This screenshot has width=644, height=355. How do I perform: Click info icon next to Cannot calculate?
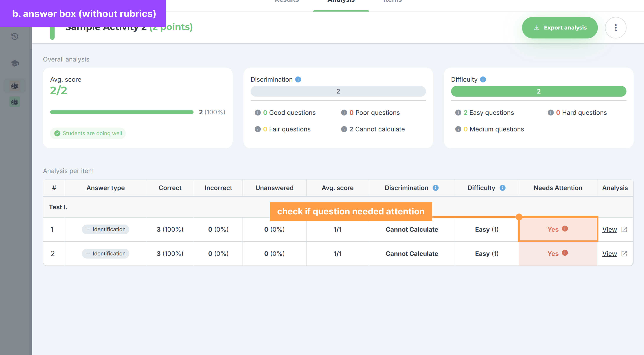coord(344,129)
